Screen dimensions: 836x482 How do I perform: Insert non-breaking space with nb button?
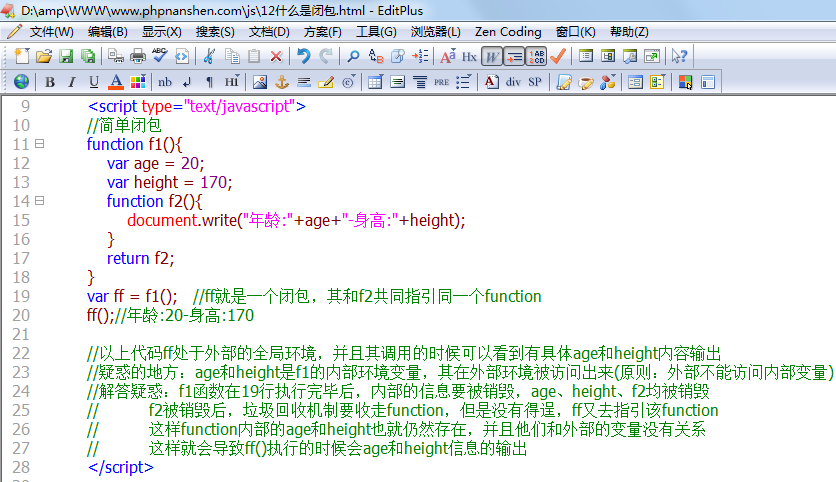point(165,82)
